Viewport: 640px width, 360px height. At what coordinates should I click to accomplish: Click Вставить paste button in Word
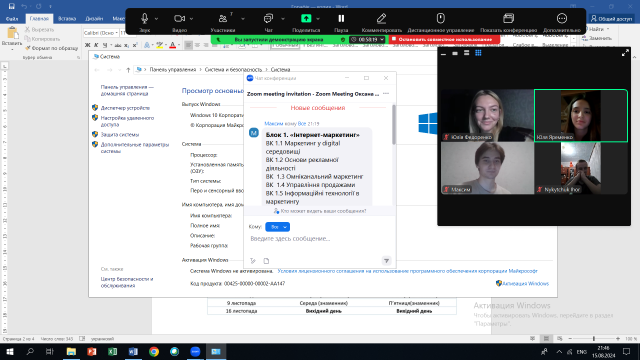(x=12, y=37)
